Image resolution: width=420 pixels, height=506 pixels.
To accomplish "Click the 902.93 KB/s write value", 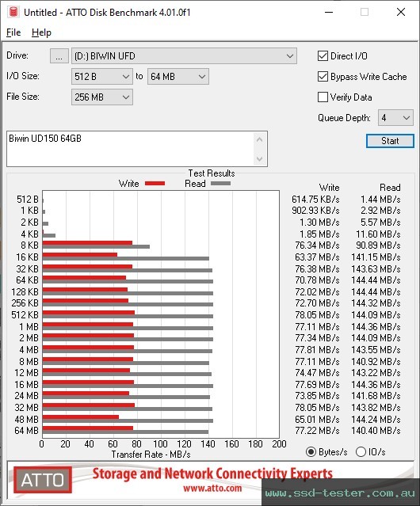I will (315, 211).
